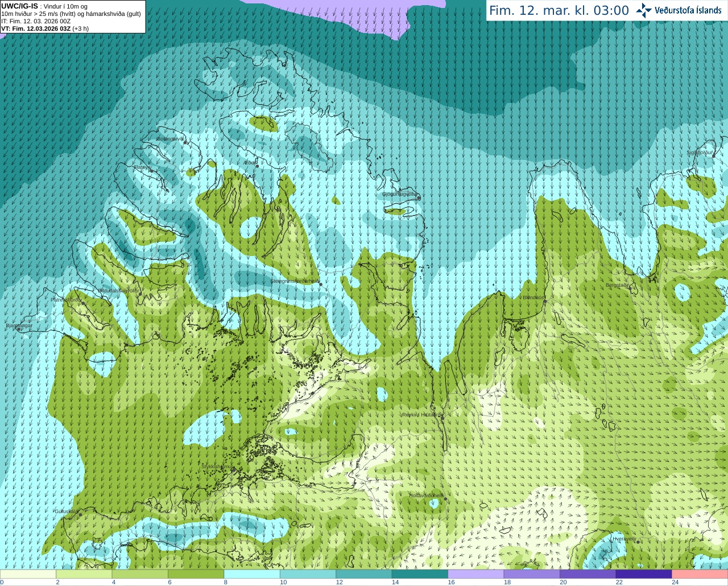Click the 12–14 m/s teal legend swatch
The width and height of the screenshot is (728, 586).
pos(364,573)
